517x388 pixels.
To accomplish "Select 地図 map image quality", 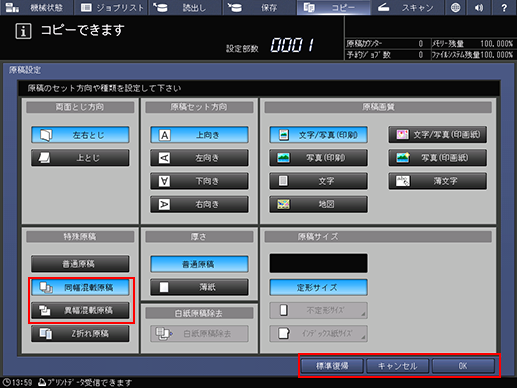I will click(x=319, y=204).
